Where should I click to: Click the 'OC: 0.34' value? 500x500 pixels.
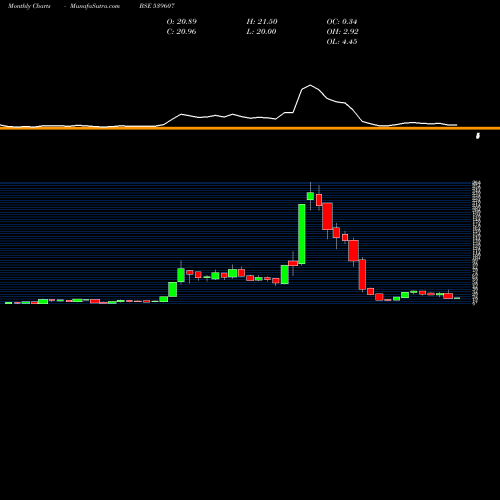342,22
